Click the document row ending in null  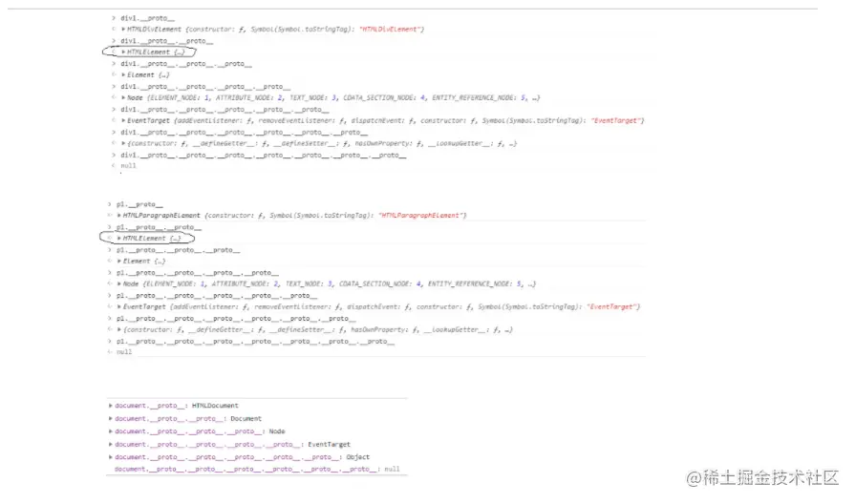(x=257, y=469)
